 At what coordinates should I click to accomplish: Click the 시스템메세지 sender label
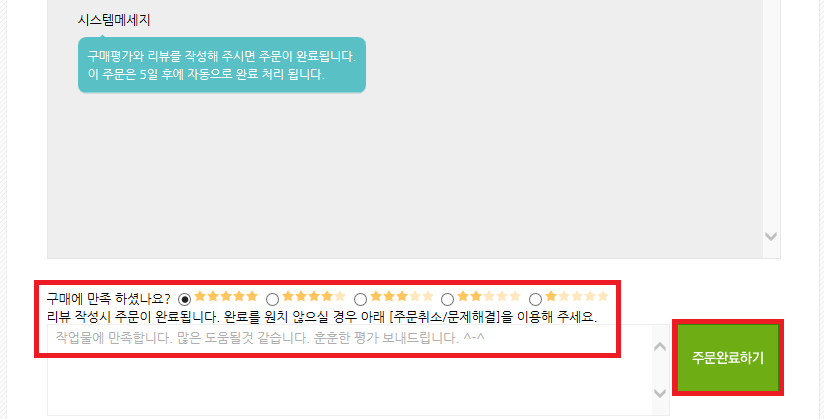point(114,20)
